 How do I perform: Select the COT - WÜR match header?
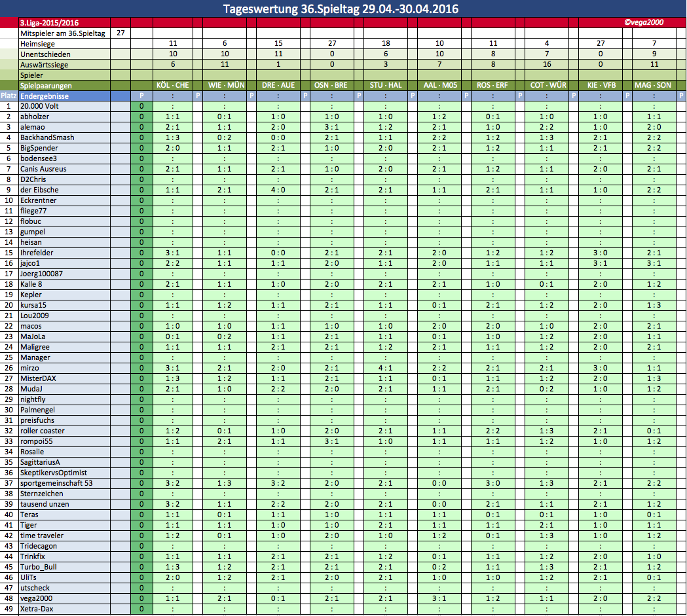tap(547, 85)
